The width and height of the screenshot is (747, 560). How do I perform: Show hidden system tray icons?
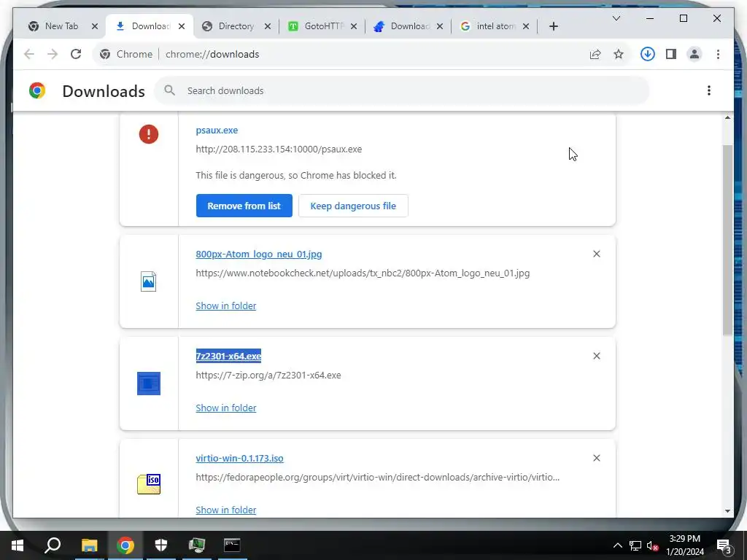click(x=617, y=545)
